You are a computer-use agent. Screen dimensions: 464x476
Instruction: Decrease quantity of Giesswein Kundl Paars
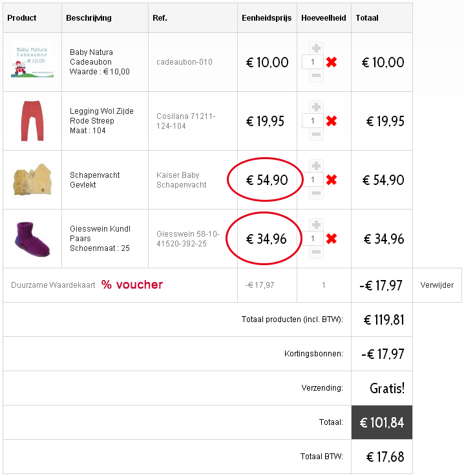316,252
